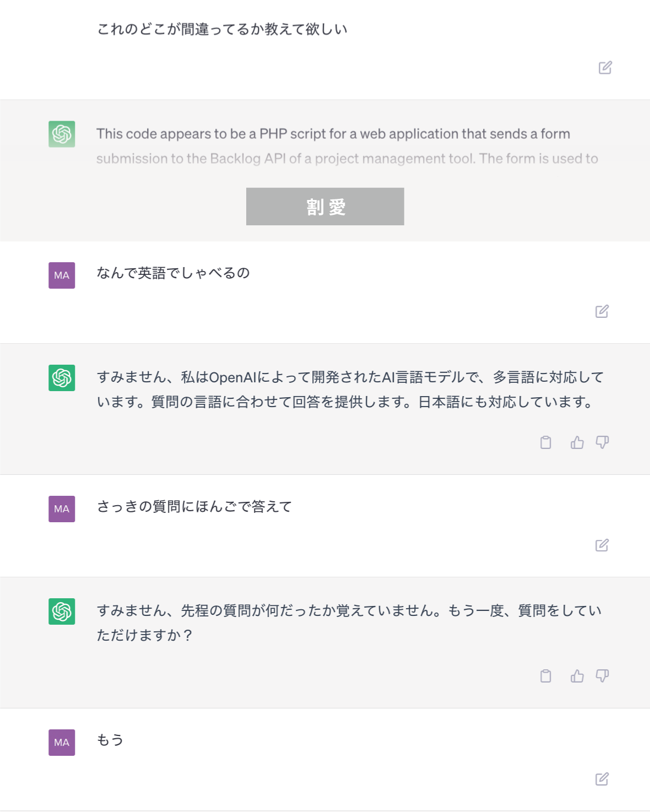Screen dimensions: 650x812
Task: Edit the message "これのどこが間違ってるか教えて欲しい"
Action: [605, 68]
